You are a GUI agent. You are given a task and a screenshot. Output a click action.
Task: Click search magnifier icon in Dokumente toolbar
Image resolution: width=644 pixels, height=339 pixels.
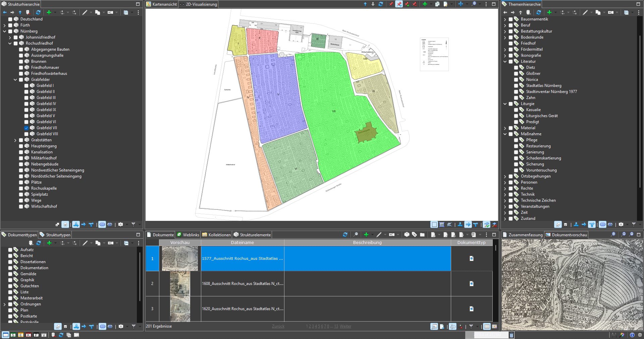coord(356,235)
